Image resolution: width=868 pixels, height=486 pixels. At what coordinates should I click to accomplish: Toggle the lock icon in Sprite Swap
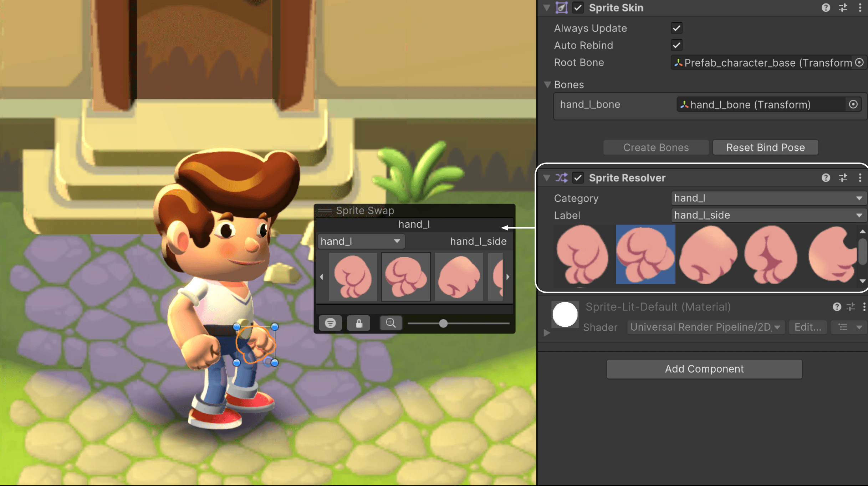(359, 323)
